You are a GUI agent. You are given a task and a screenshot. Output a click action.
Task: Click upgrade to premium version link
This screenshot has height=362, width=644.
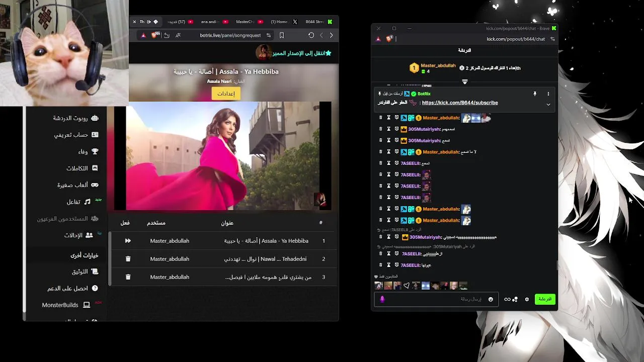point(302,53)
